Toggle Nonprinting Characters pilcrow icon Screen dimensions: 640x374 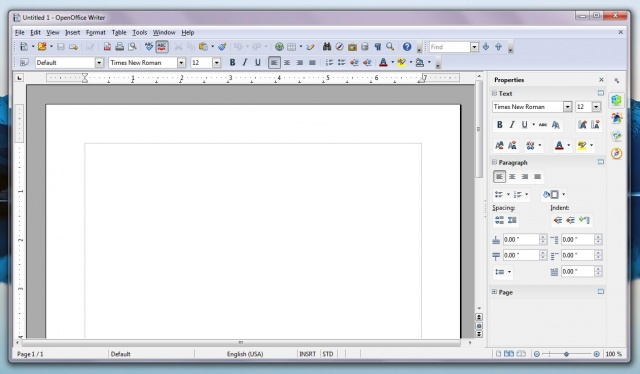tap(378, 47)
